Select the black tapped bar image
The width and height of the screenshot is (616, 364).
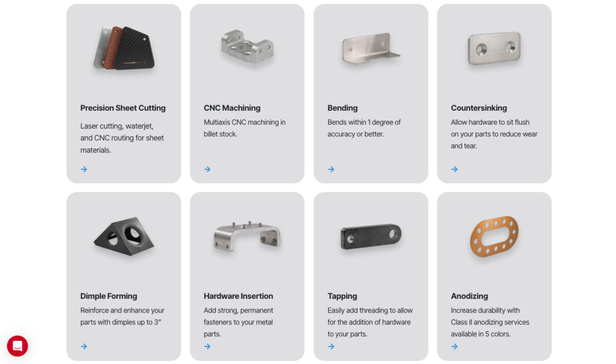371,237
